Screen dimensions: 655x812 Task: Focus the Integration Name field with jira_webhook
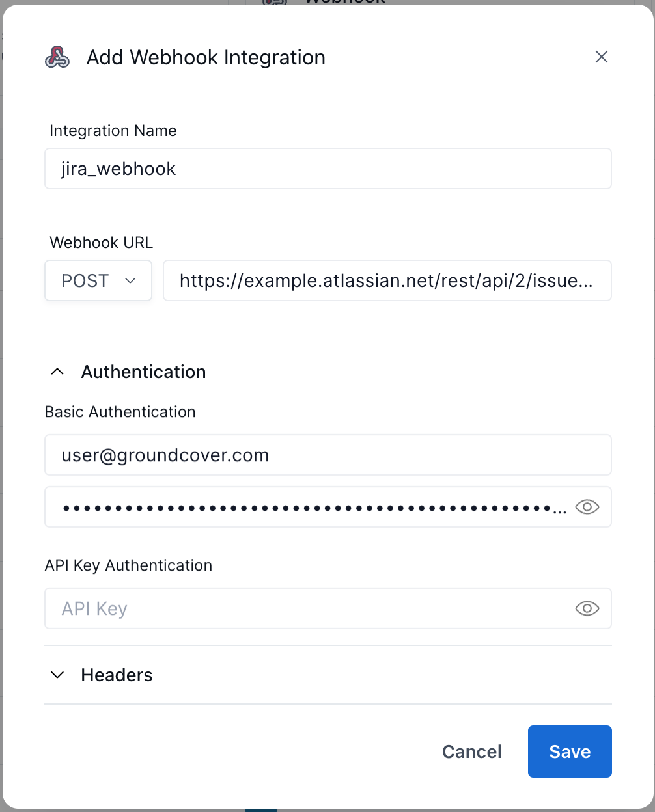click(327, 169)
